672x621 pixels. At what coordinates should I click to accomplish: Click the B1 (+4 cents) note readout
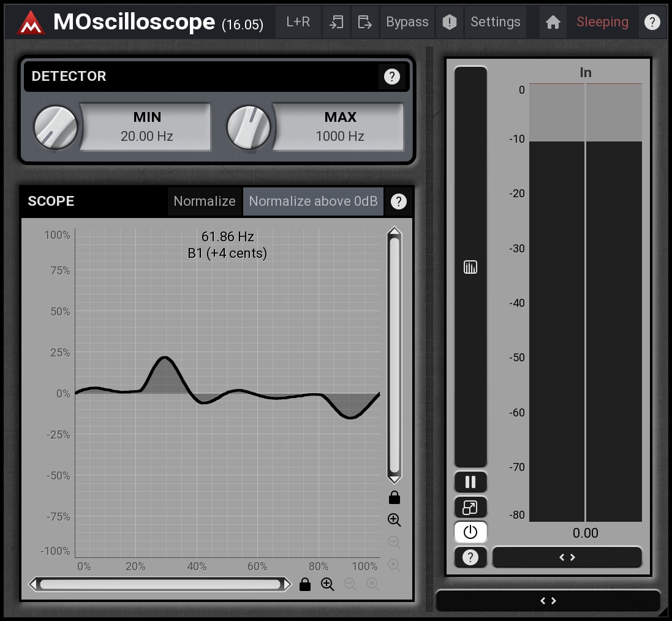[227, 254]
